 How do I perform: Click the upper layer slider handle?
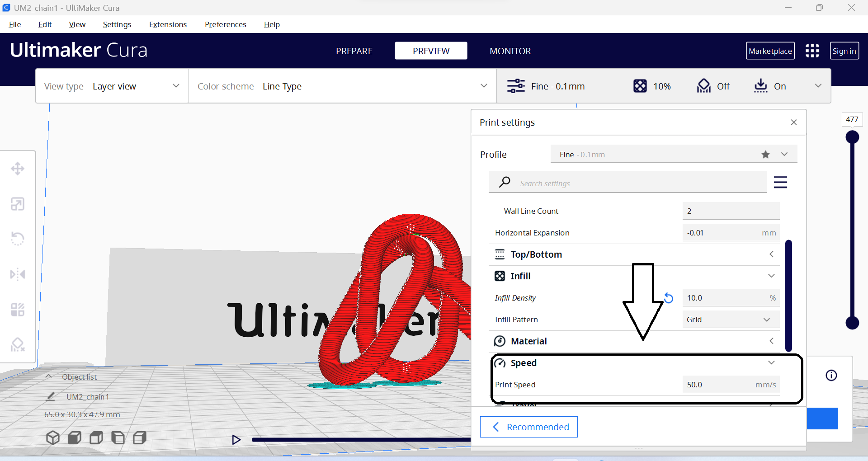pos(852,137)
